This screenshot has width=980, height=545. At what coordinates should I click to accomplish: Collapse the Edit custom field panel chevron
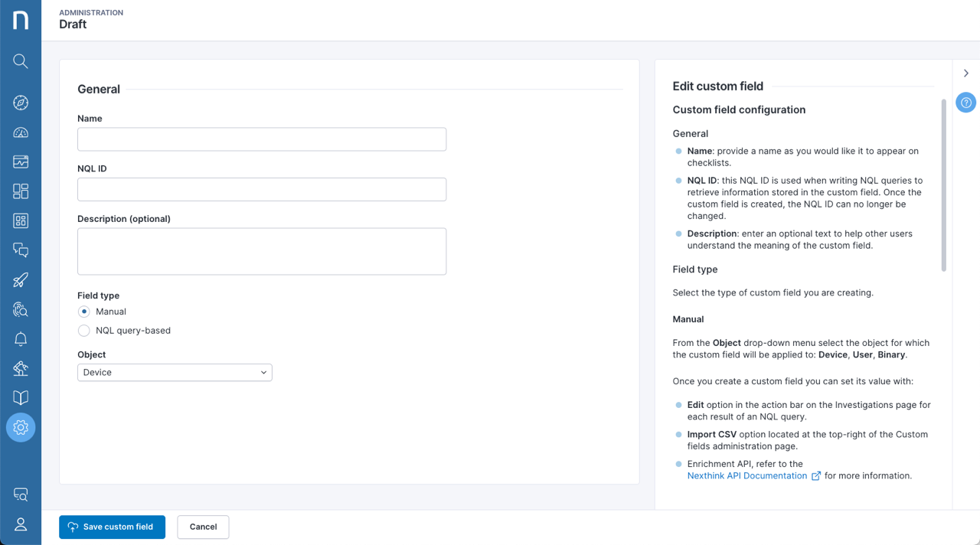[965, 73]
